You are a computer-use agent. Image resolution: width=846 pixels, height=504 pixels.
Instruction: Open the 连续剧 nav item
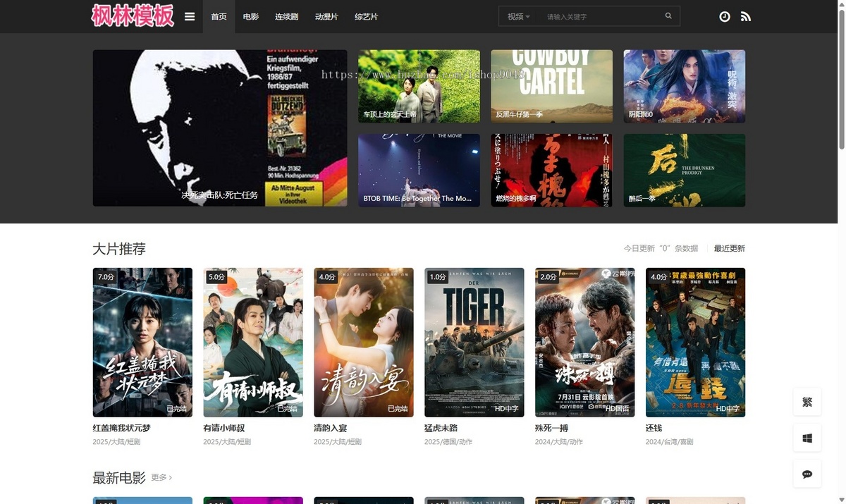pos(287,16)
